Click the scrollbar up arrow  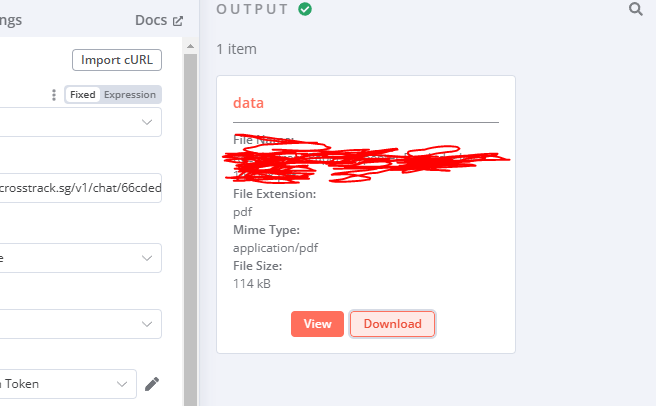pos(190,46)
